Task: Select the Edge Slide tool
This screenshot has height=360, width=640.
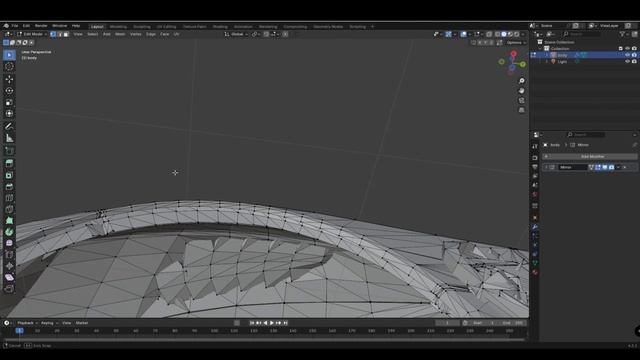Action: pyautogui.click(x=9, y=255)
